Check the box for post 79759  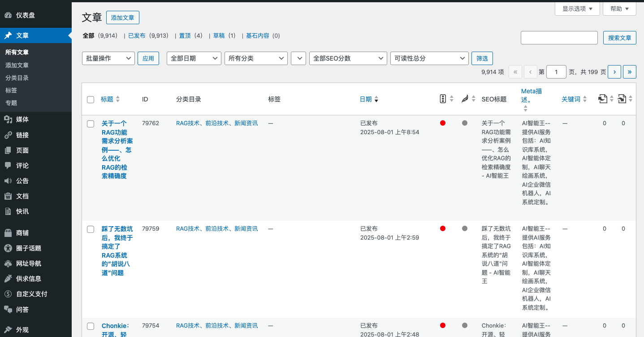click(91, 229)
